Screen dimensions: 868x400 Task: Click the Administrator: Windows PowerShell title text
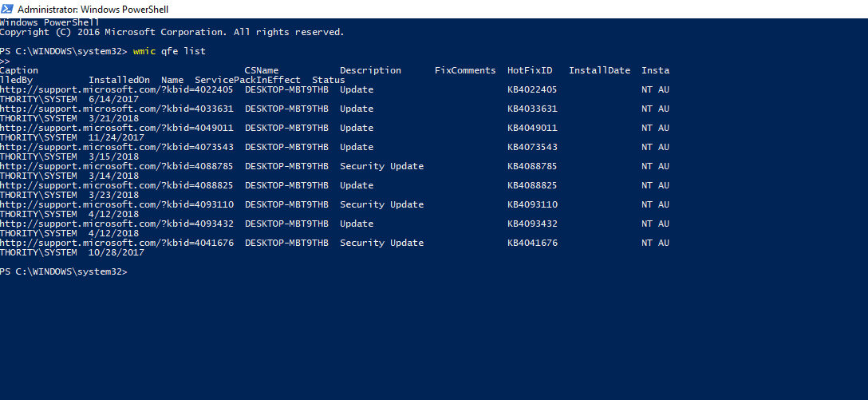click(x=93, y=10)
